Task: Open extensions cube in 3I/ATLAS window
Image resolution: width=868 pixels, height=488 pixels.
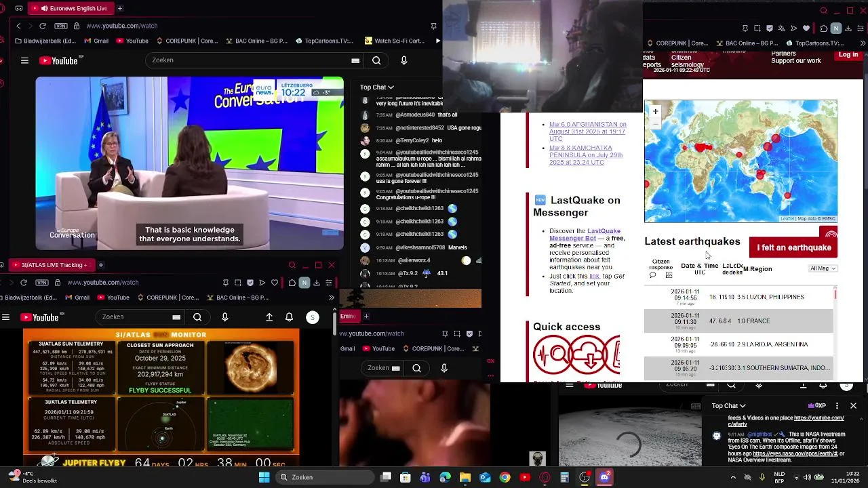Action: [x=292, y=283]
